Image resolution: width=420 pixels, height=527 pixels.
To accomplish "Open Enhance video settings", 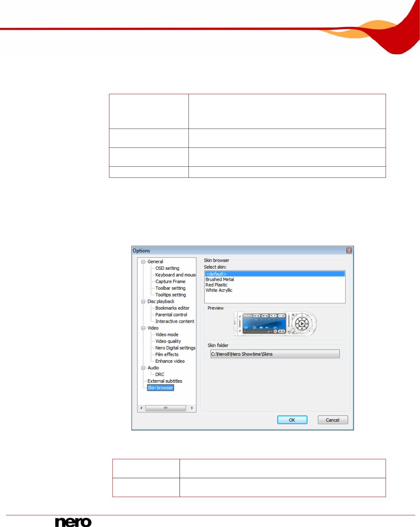I will click(170, 361).
